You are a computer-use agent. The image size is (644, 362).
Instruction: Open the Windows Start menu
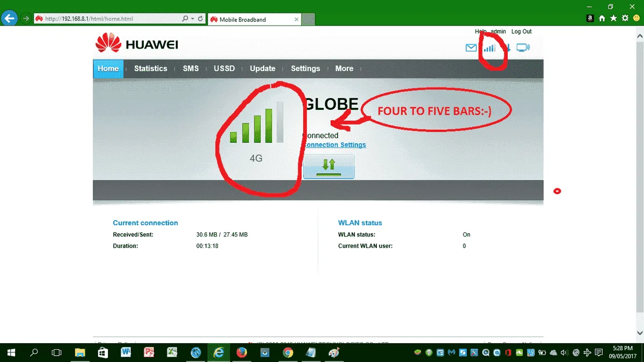point(11,352)
